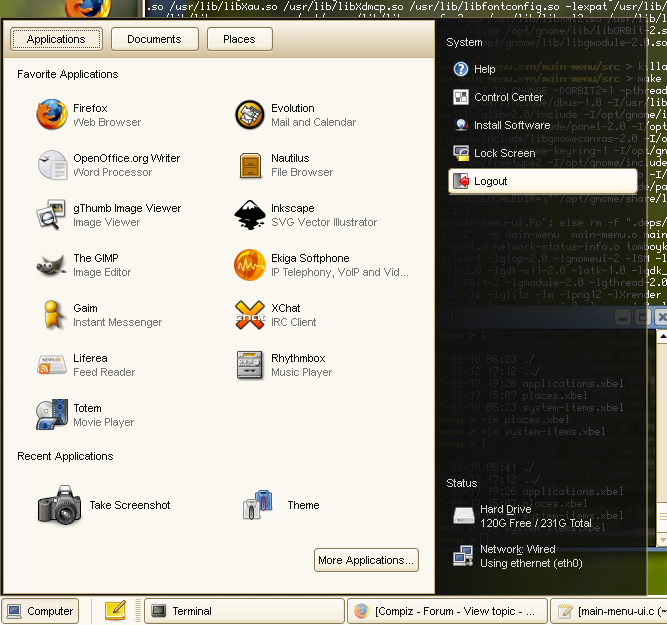Open Liferea feed reader icon
Image resolution: width=667 pixels, height=625 pixels.
(x=51, y=365)
